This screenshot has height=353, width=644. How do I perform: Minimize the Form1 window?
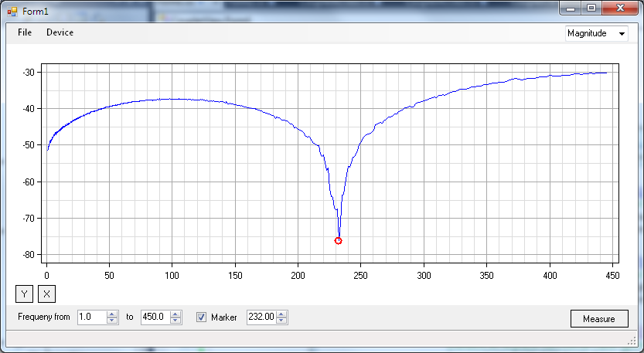(571, 8)
